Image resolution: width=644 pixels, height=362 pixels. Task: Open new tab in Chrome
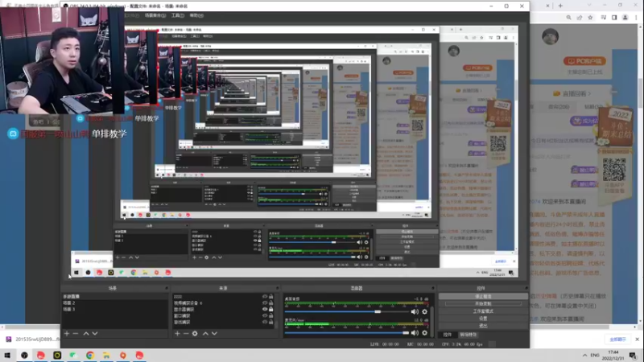click(x=560, y=6)
